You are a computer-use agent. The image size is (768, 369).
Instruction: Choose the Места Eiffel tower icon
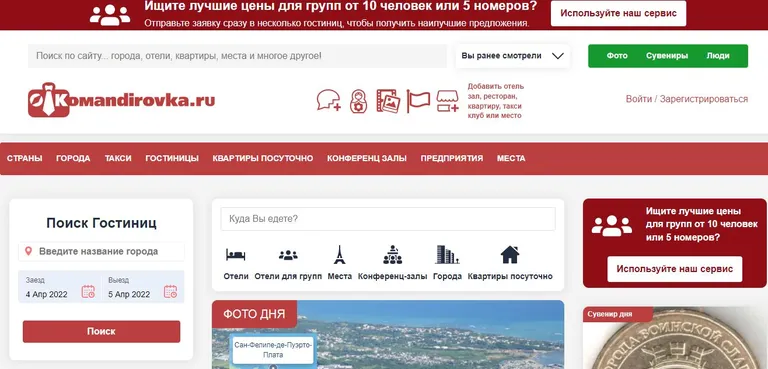339,255
